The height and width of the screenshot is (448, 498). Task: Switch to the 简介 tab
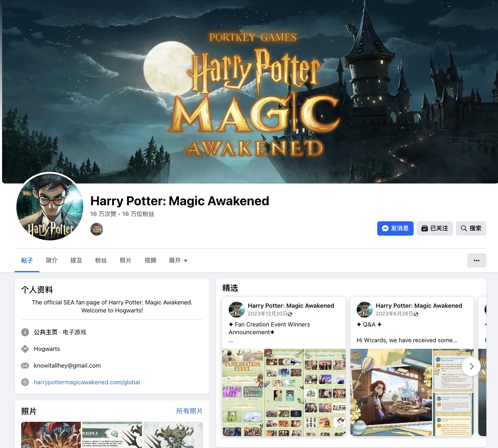52,260
